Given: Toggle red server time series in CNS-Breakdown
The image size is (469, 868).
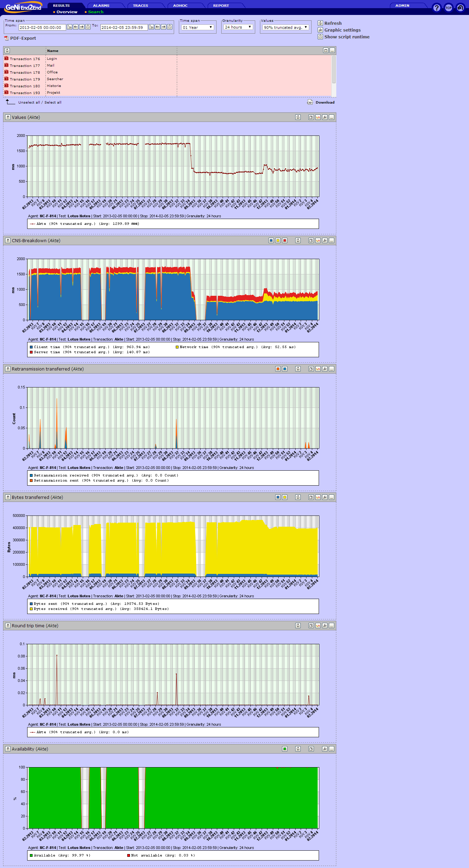Looking at the screenshot, I should point(285,240).
